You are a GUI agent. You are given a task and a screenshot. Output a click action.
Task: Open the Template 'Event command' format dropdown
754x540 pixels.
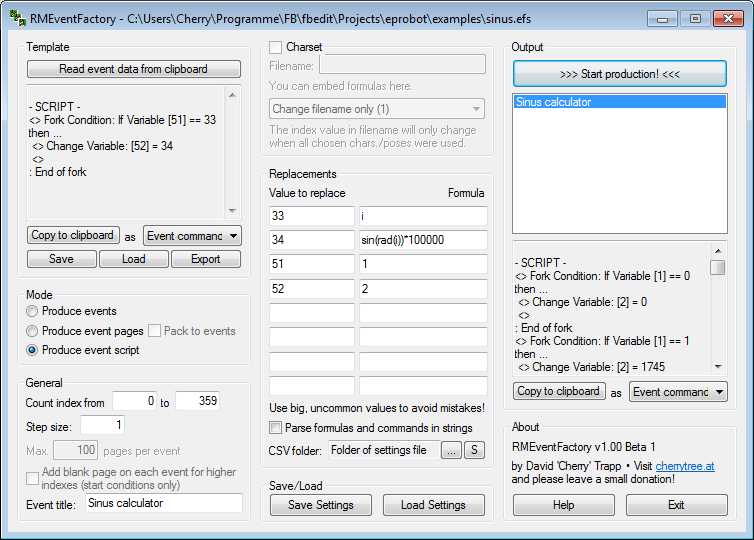tap(192, 236)
